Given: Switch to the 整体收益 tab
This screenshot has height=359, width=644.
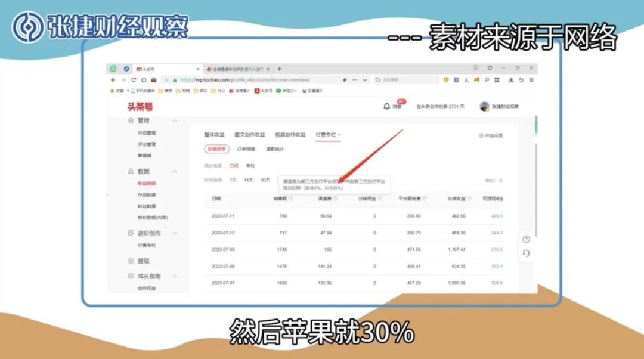Looking at the screenshot, I should tap(214, 135).
